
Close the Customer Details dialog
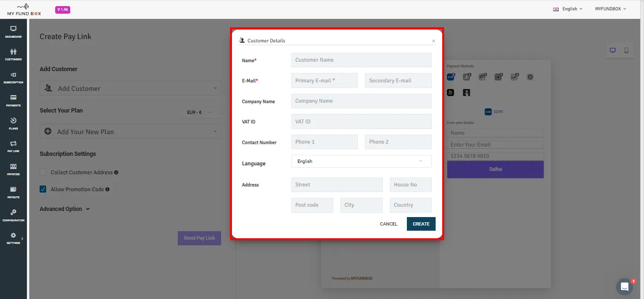[x=434, y=41]
